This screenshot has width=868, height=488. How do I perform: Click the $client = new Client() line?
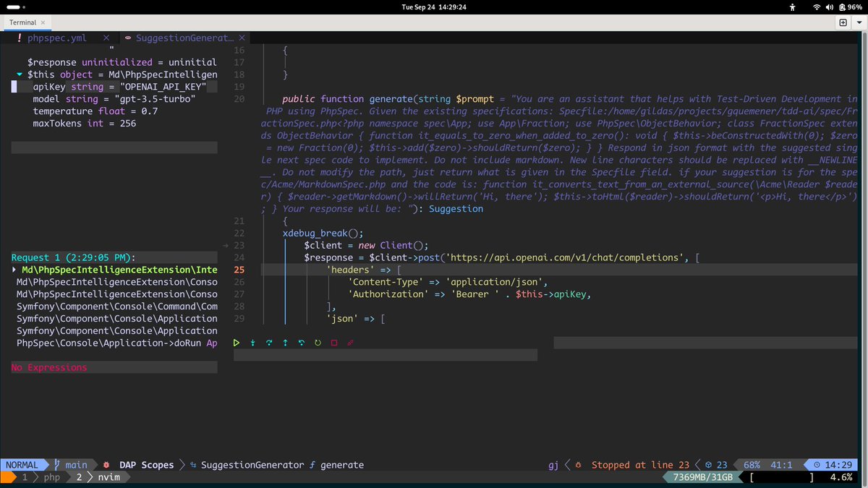point(367,245)
